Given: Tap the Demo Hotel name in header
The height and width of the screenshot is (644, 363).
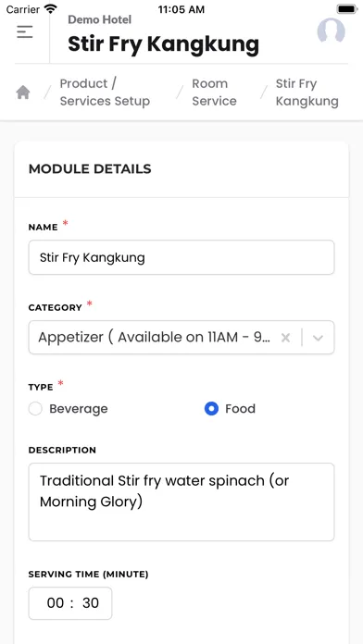Looking at the screenshot, I should tap(99, 19).
